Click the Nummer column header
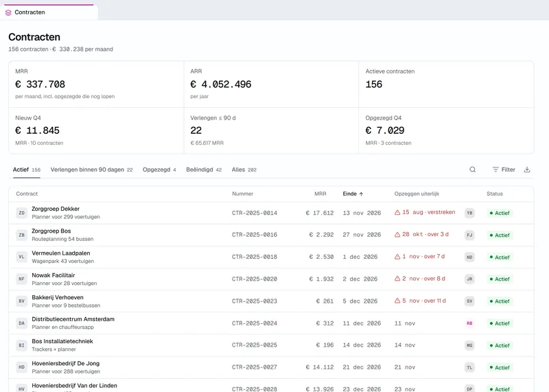The image size is (549, 392). pos(242,194)
